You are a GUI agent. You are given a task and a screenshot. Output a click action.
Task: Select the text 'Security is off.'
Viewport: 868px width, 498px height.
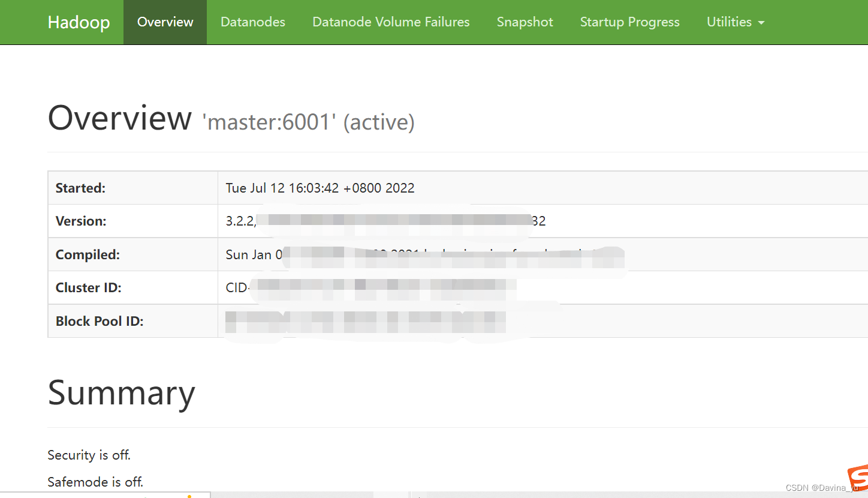[x=89, y=455]
